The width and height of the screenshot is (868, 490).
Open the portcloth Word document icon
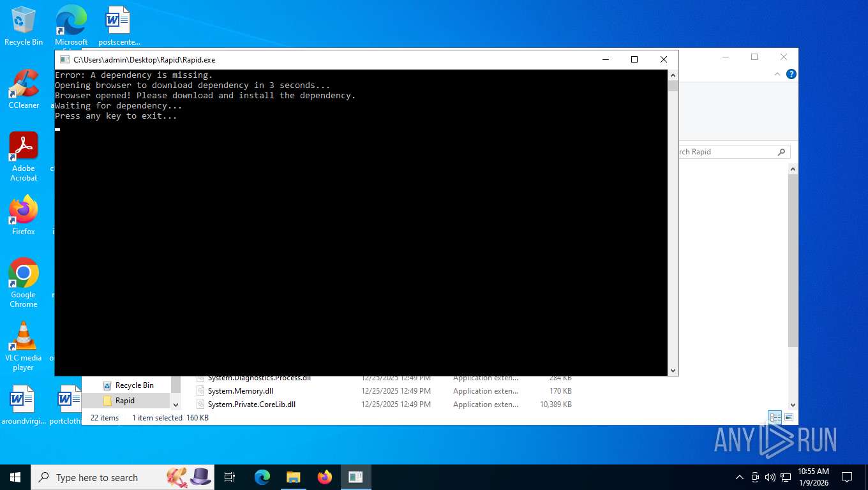pos(68,405)
